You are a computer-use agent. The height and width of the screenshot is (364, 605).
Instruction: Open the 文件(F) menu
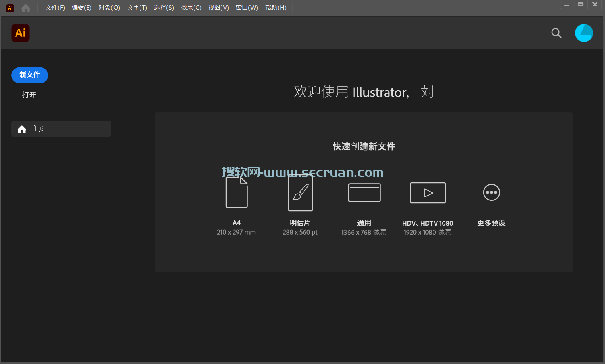point(55,8)
